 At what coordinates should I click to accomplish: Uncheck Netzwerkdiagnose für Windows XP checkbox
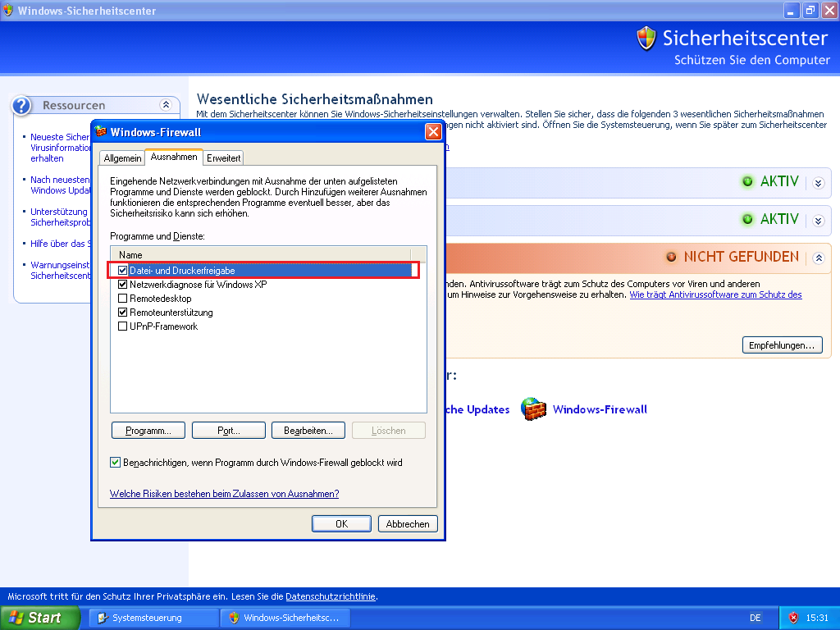coord(123,285)
